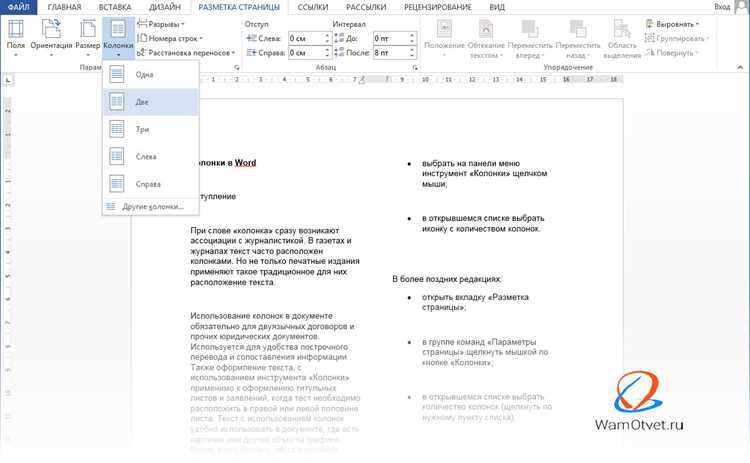Adjust the После spacing spinner arrows
The image size is (750, 463).
(x=412, y=53)
